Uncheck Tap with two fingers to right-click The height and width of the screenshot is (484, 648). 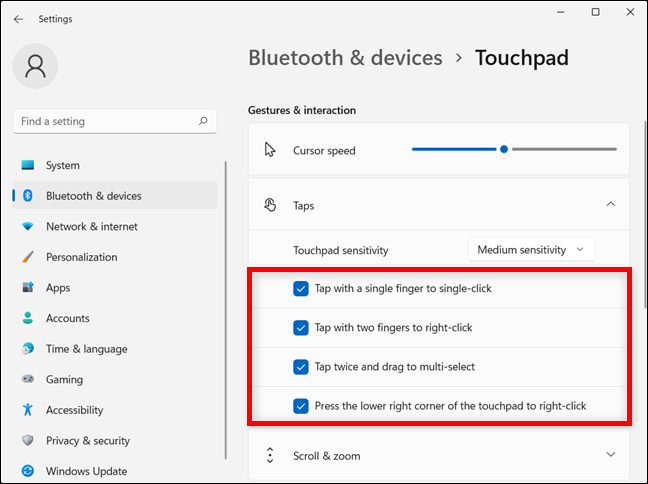[301, 328]
